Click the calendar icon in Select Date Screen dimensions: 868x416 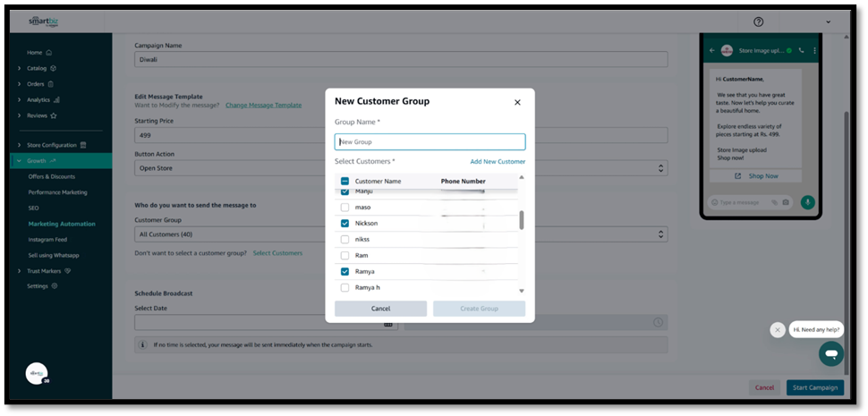point(390,323)
